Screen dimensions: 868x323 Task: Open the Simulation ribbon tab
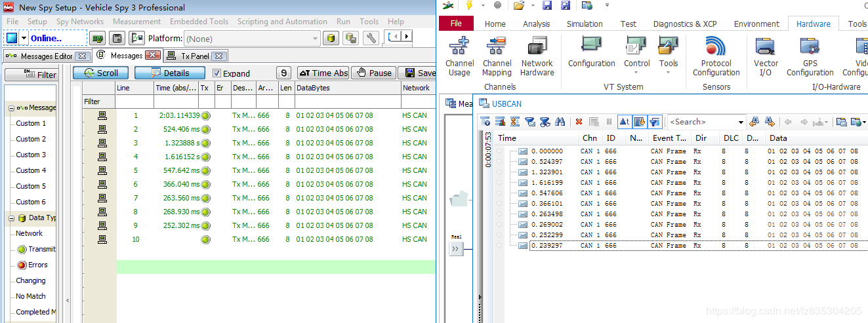pos(585,24)
